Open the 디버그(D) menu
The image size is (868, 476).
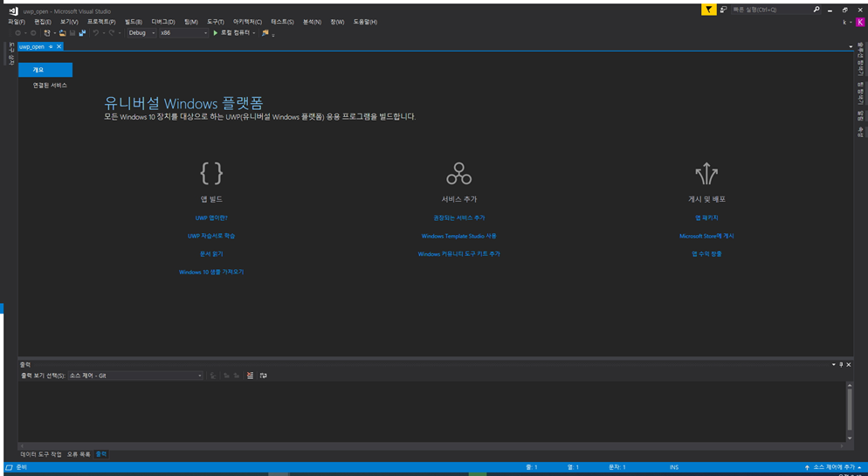point(163,22)
